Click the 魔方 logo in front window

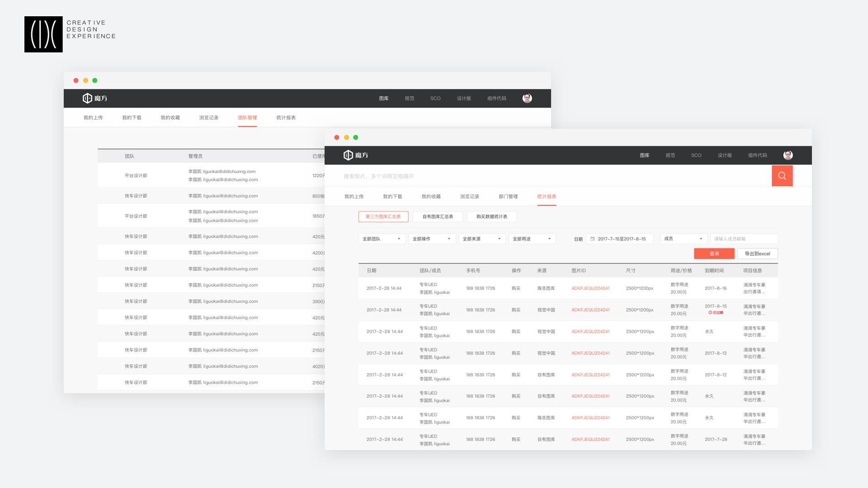[356, 155]
